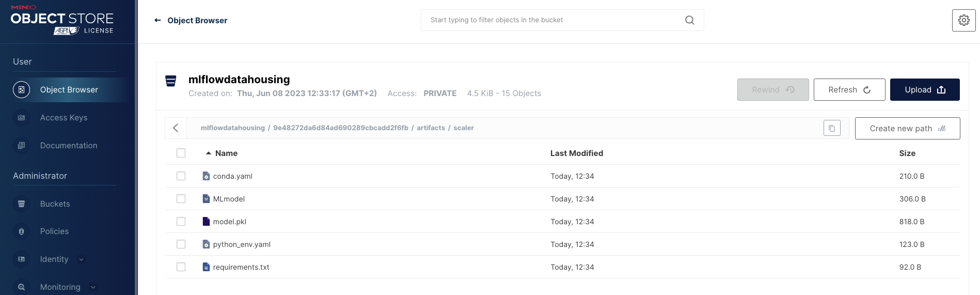Expand the Identity sidebar menu
This screenshot has height=295, width=980.
(x=81, y=259)
